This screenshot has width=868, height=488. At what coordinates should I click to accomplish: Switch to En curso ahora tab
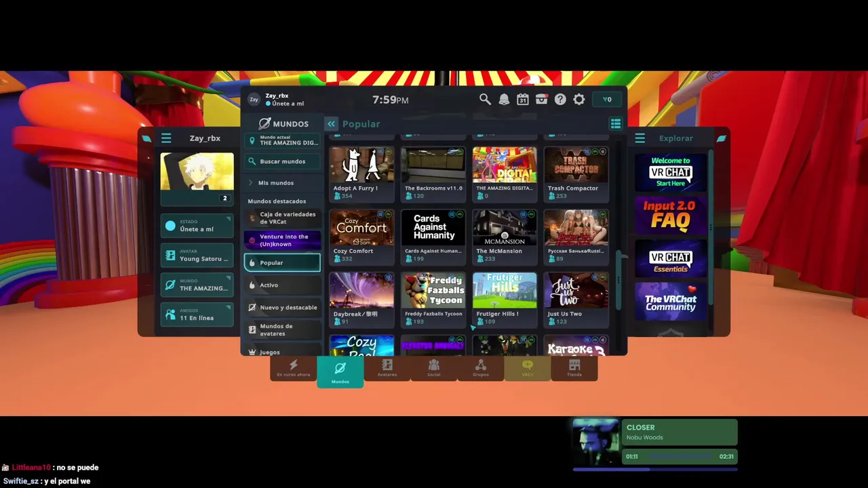293,369
